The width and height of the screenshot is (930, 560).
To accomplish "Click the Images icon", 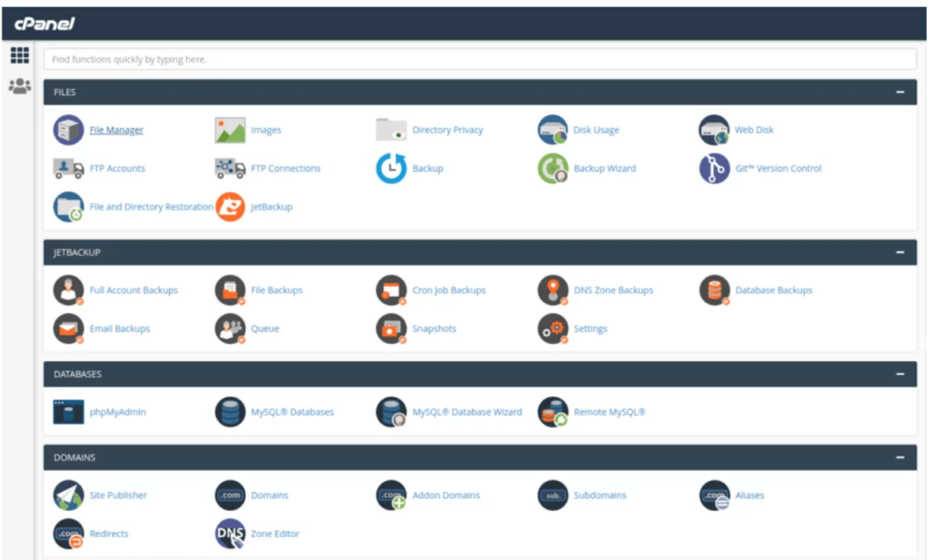I will point(230,130).
